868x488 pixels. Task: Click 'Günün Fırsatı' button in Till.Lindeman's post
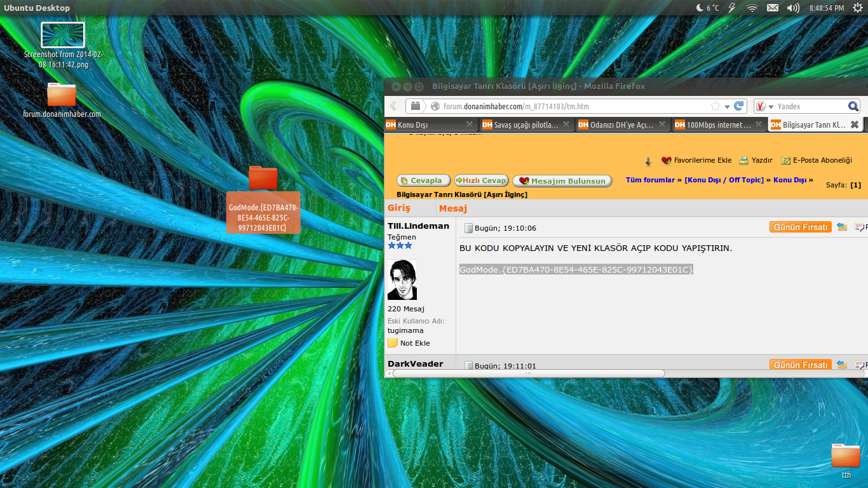tap(800, 227)
